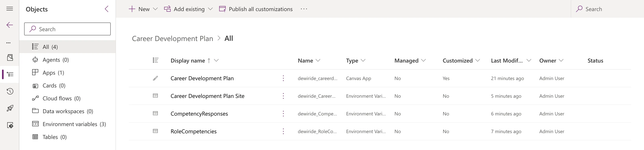This screenshot has height=150, width=644.
Task: Open row menu for Career Development Plan Site
Action: point(283,96)
